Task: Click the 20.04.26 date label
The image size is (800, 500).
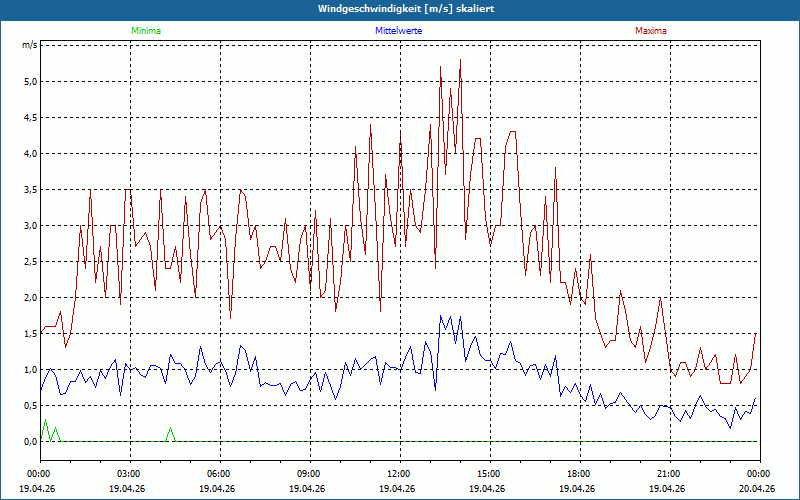Action: 758,488
